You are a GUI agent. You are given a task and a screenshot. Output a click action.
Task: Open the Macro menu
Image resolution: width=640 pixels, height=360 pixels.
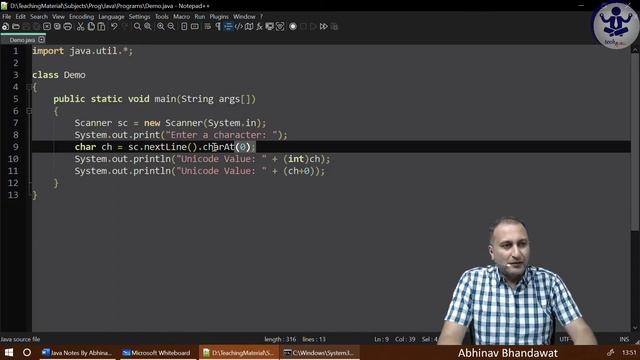(181, 17)
